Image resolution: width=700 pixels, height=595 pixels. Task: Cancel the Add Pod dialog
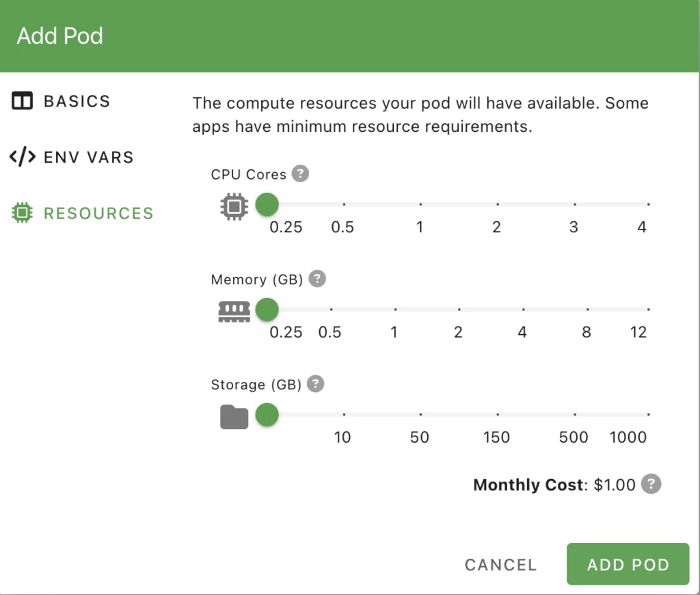500,565
